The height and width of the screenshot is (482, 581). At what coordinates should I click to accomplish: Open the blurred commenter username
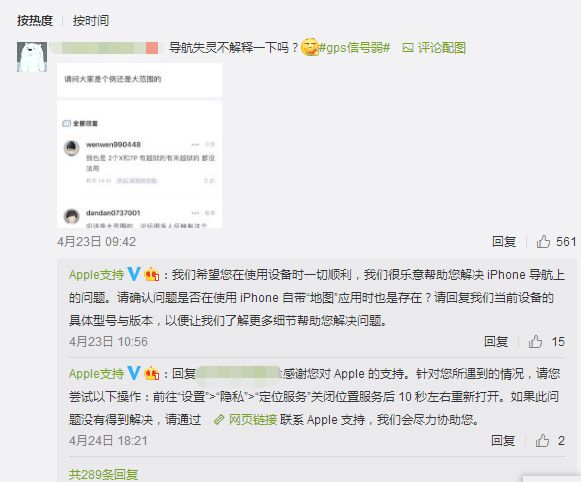click(x=105, y=48)
